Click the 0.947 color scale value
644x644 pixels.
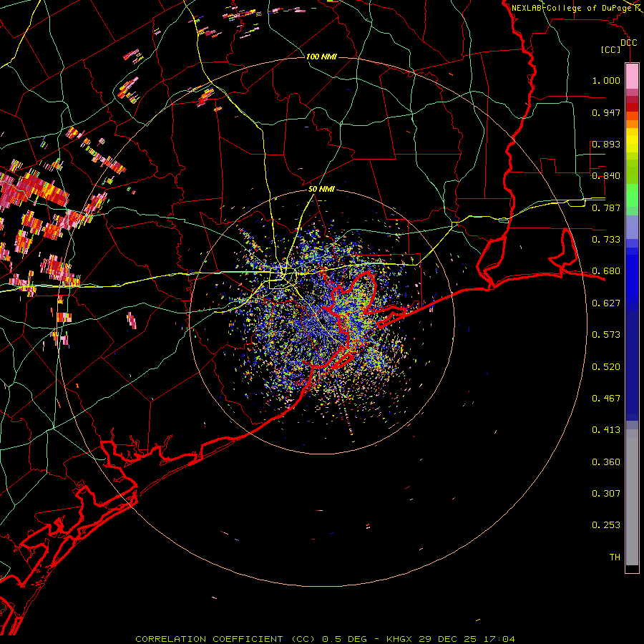pyautogui.click(x=606, y=112)
